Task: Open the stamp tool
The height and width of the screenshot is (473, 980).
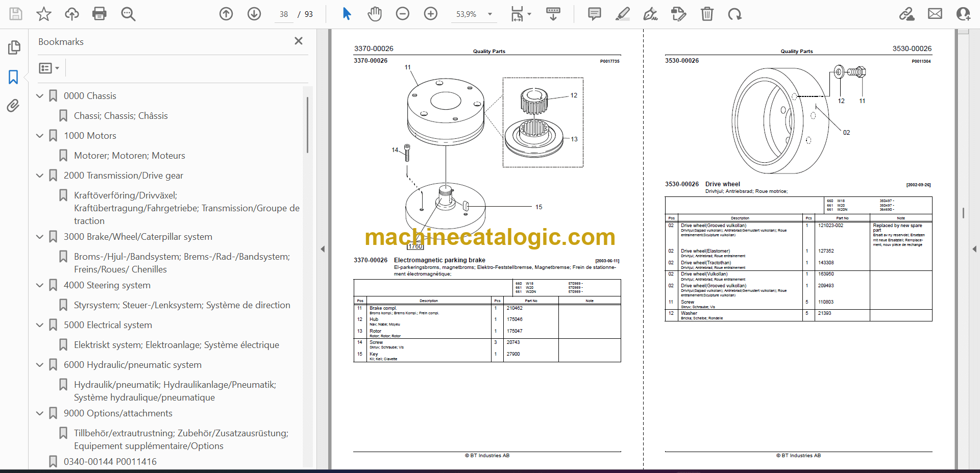Action: pos(679,14)
